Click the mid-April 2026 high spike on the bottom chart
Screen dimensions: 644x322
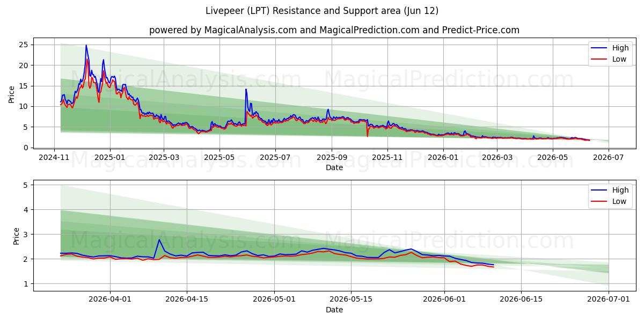pyautogui.click(x=159, y=240)
